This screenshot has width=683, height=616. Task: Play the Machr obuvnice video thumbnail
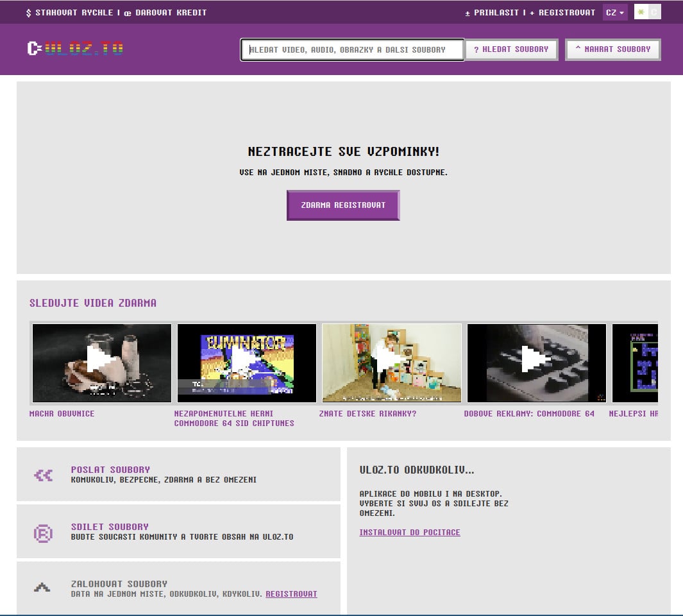click(102, 363)
